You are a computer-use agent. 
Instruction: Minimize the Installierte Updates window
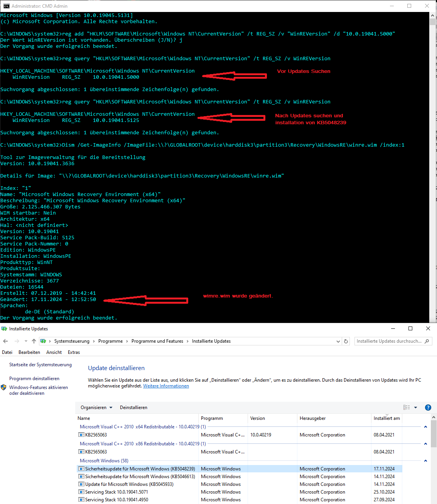tap(393, 328)
